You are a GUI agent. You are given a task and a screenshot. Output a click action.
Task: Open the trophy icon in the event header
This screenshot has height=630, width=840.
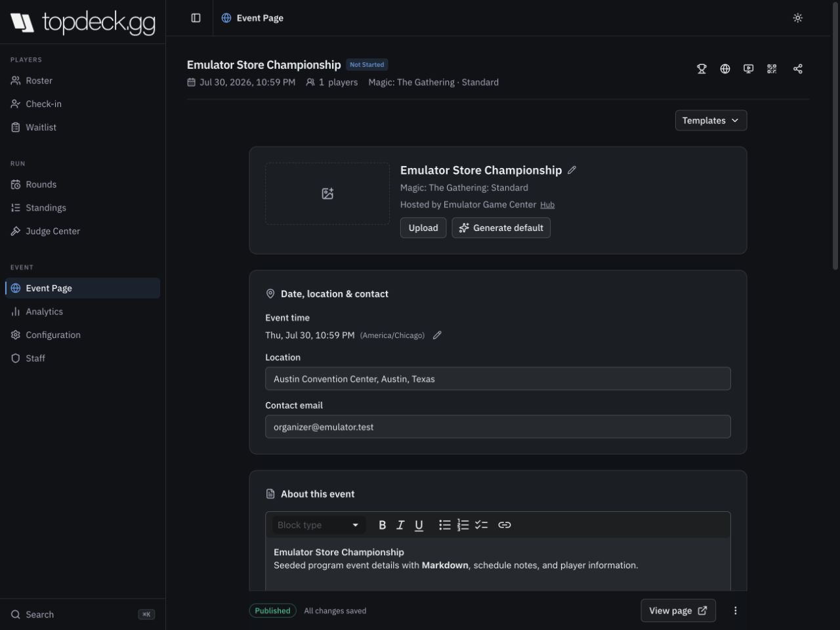click(702, 69)
